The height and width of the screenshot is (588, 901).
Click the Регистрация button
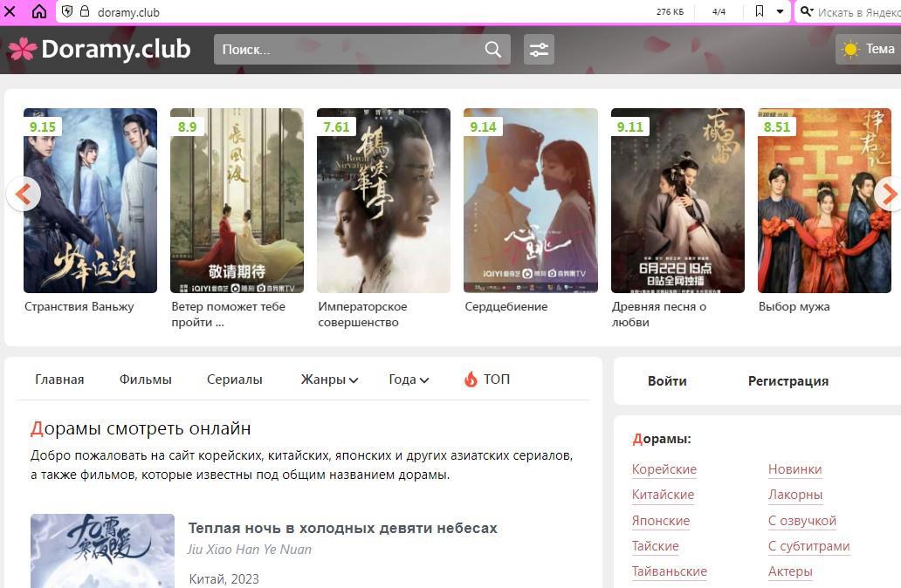pyautogui.click(x=788, y=381)
